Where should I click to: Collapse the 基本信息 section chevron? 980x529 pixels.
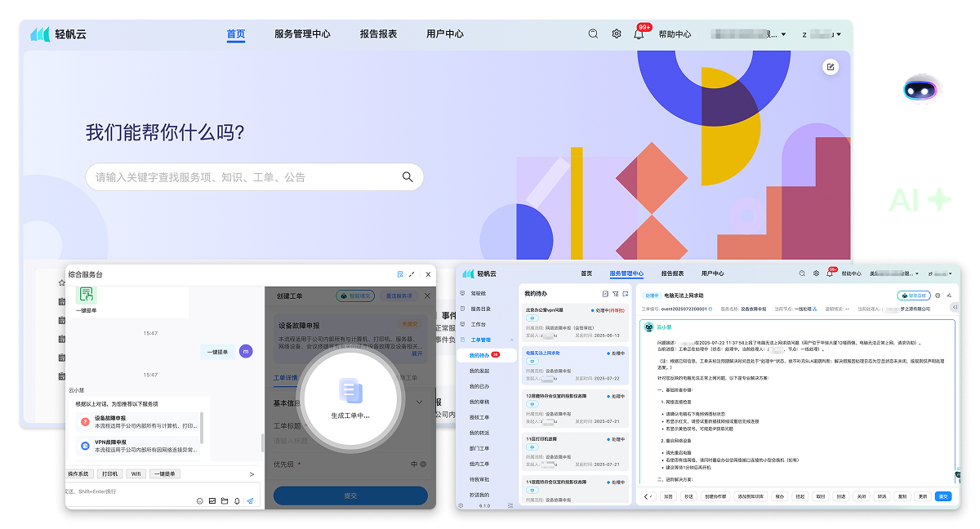[x=420, y=402]
